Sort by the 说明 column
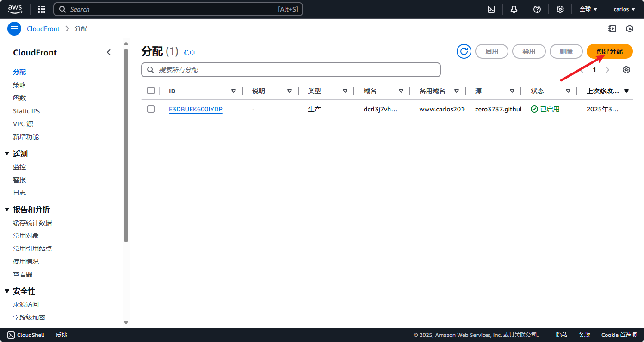Screen dimensions: 644x342 coord(290,91)
